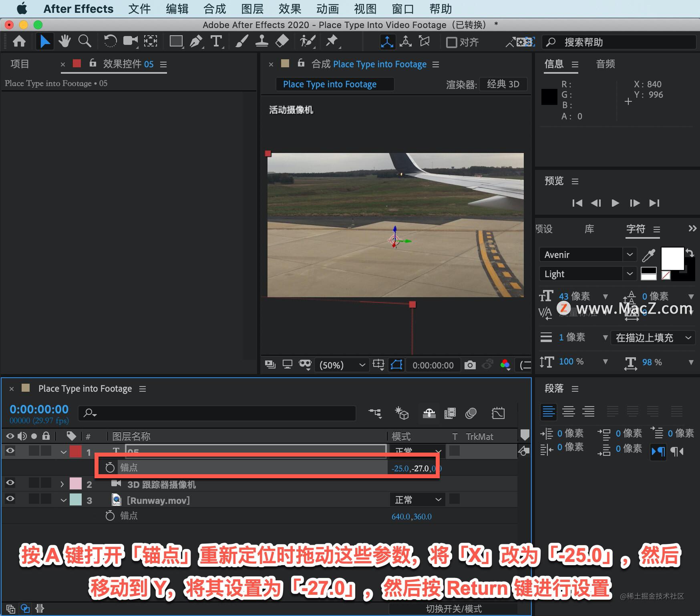Open the 在描边上填充 stroke dropdown
Screen dimensions: 700x616
click(x=653, y=338)
